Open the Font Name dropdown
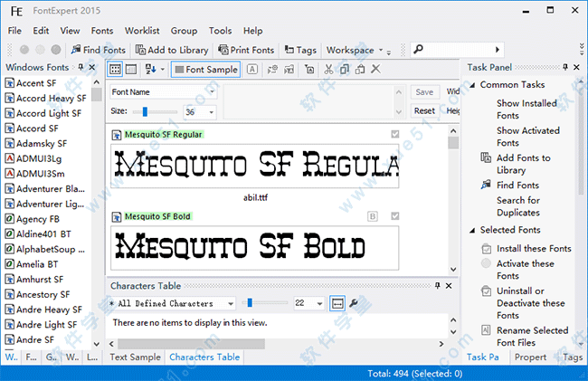The image size is (588, 381). [x=163, y=91]
